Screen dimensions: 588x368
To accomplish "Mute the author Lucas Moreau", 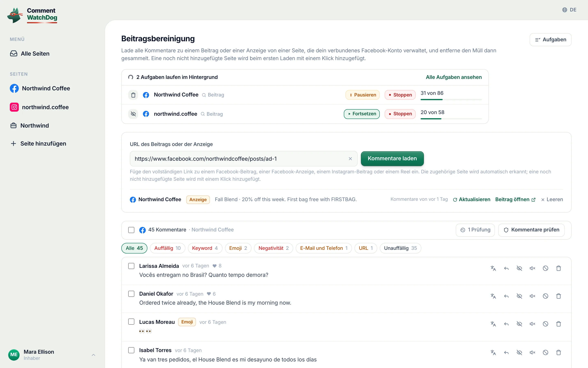I will 532,324.
